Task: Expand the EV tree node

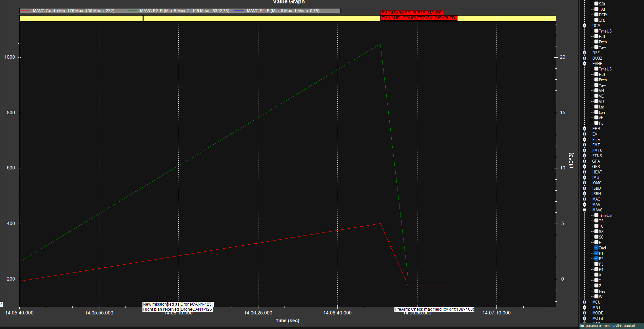Action: pos(584,134)
